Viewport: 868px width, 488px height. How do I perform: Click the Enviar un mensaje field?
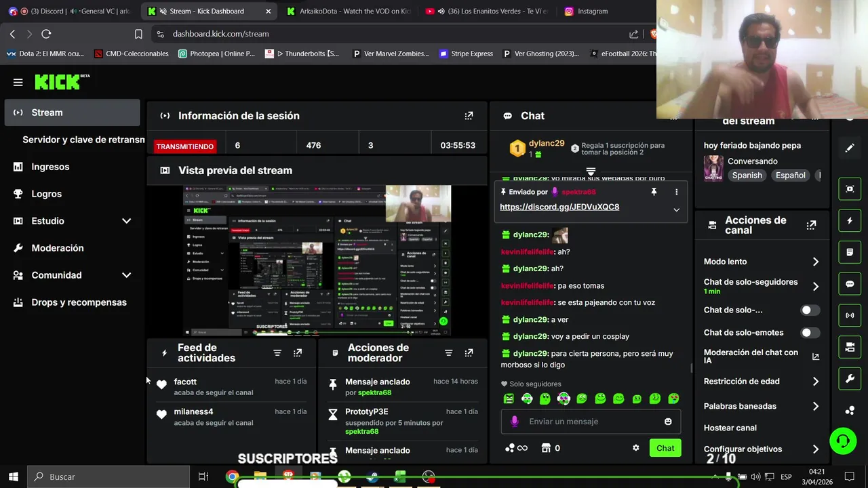click(591, 422)
